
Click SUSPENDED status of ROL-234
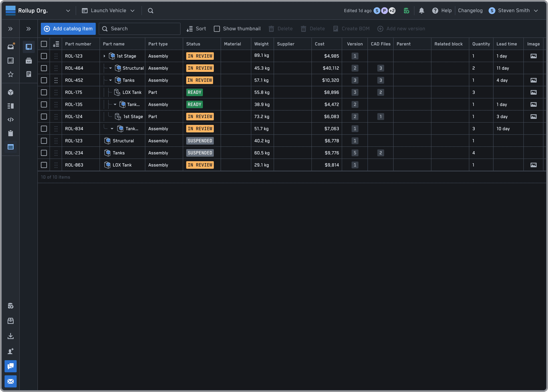200,153
